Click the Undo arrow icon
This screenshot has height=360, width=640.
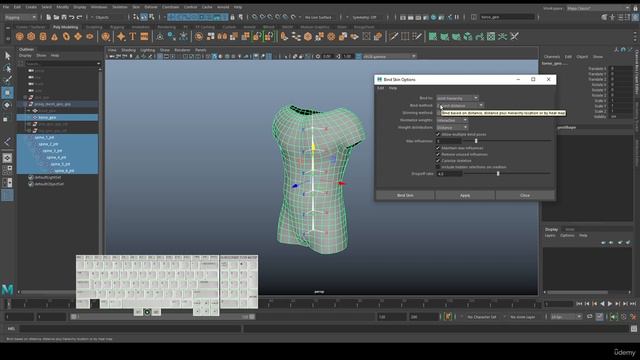click(x=72, y=17)
